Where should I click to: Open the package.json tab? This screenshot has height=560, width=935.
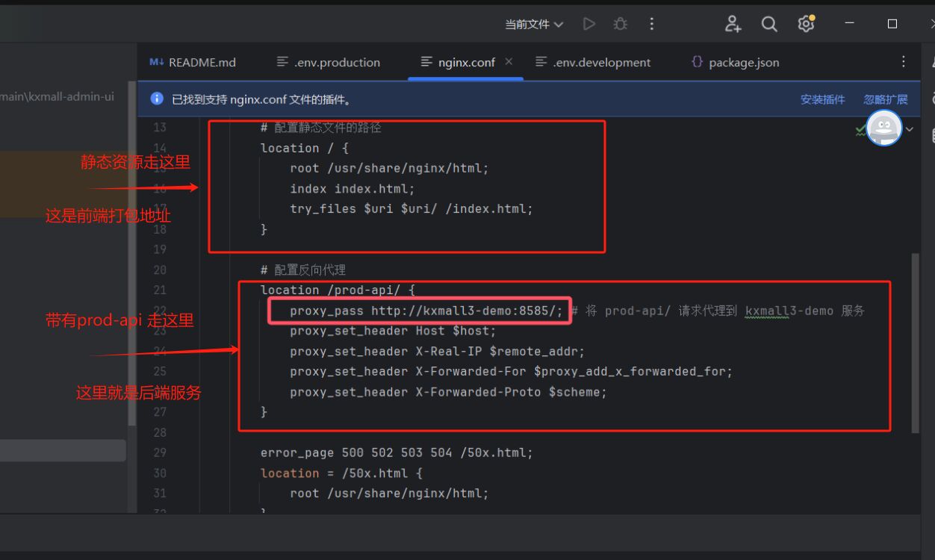tap(736, 63)
